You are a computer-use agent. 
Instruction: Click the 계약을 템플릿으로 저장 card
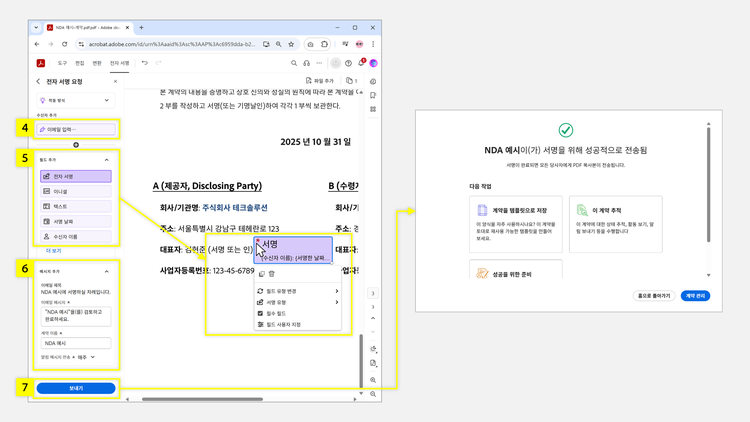pyautogui.click(x=516, y=224)
